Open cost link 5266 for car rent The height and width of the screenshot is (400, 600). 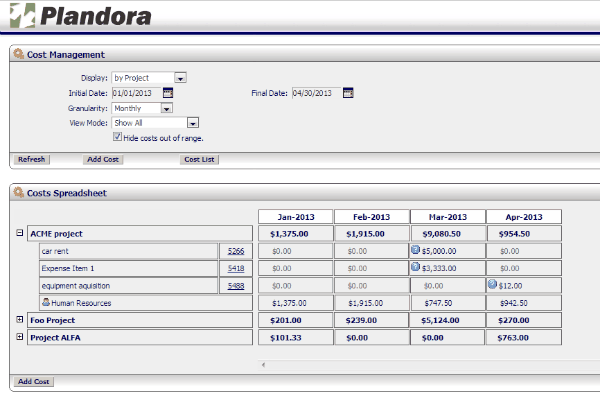236,251
